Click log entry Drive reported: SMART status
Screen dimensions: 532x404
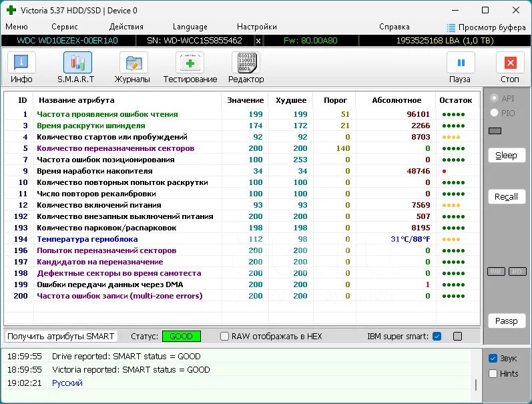tap(126, 356)
